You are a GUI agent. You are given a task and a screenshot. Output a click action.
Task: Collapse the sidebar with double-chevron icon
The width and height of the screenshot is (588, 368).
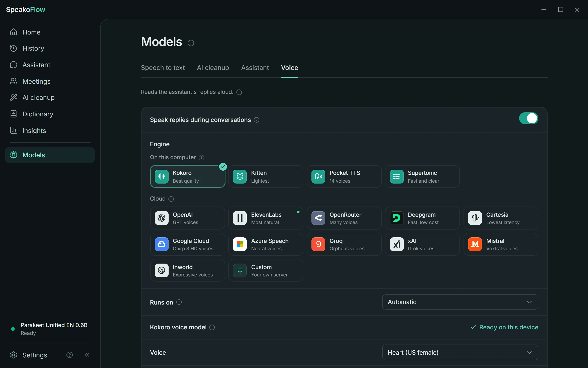87,355
